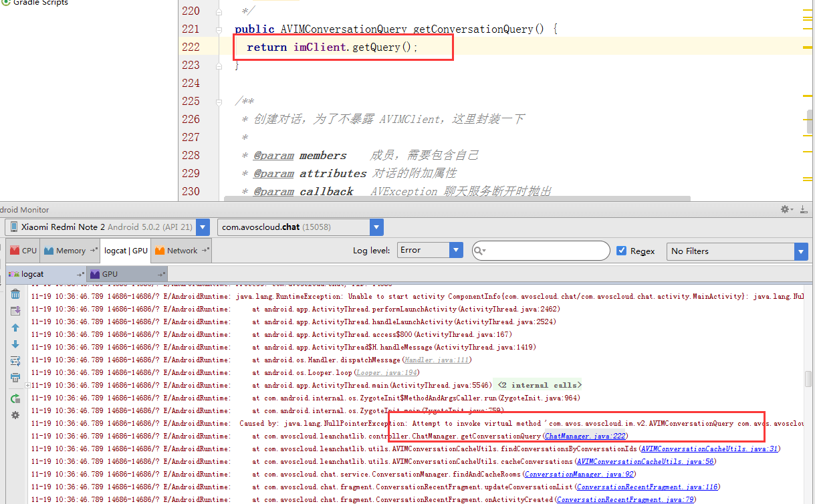Click the @param members doc line
The image size is (815, 504).
tap(360, 156)
